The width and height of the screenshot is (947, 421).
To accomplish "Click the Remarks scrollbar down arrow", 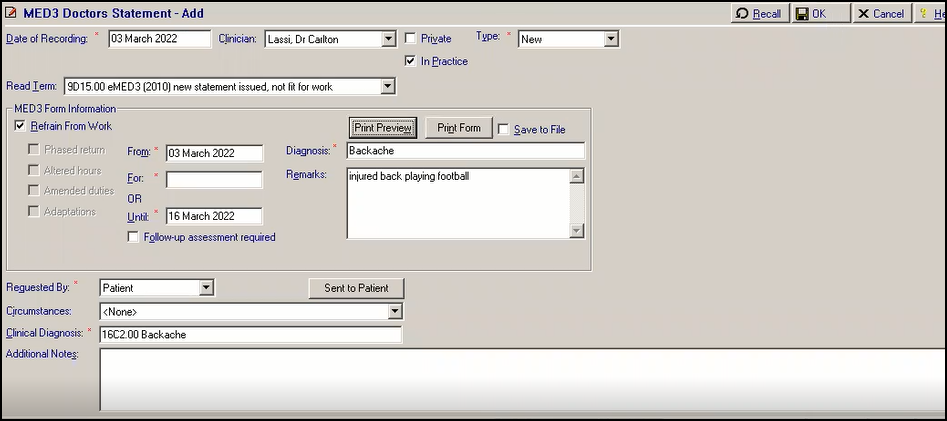I will (576, 231).
